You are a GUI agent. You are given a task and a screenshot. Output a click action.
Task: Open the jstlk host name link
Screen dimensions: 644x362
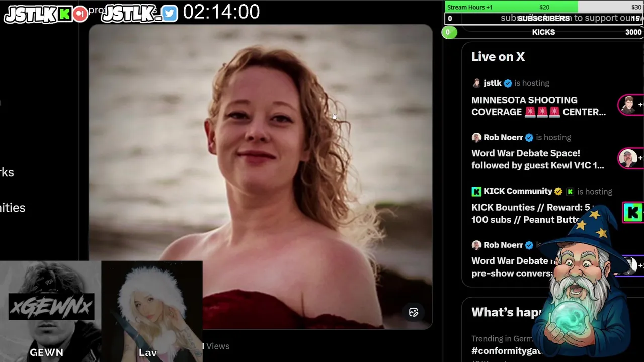(x=492, y=83)
